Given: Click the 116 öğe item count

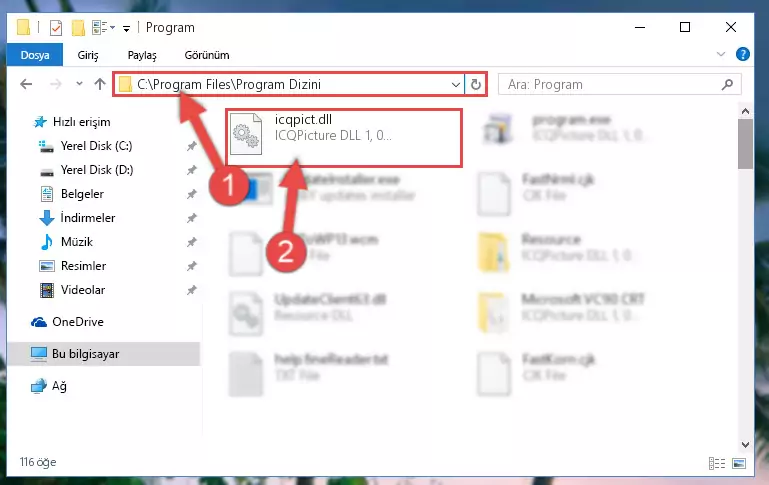Looking at the screenshot, I should (x=38, y=462).
